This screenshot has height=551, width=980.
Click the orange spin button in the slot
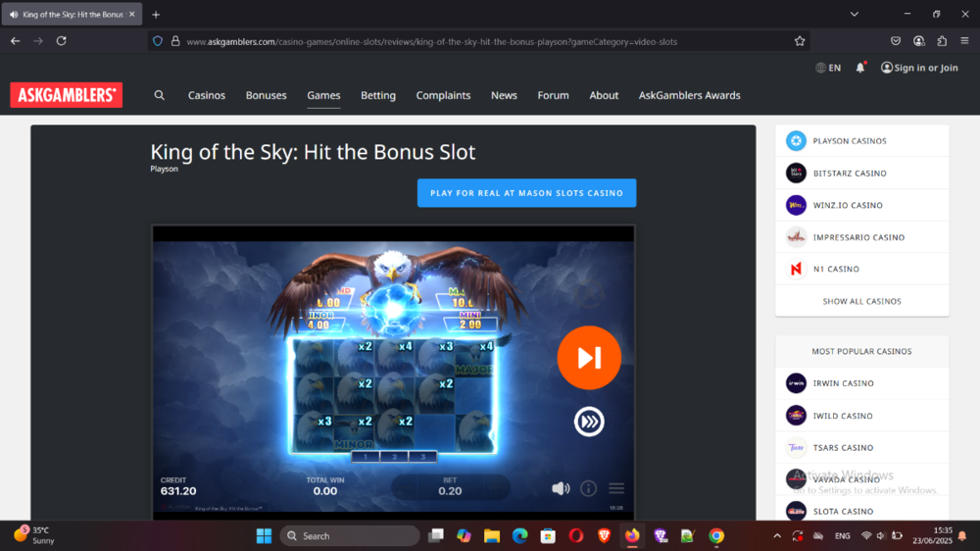[x=589, y=358]
